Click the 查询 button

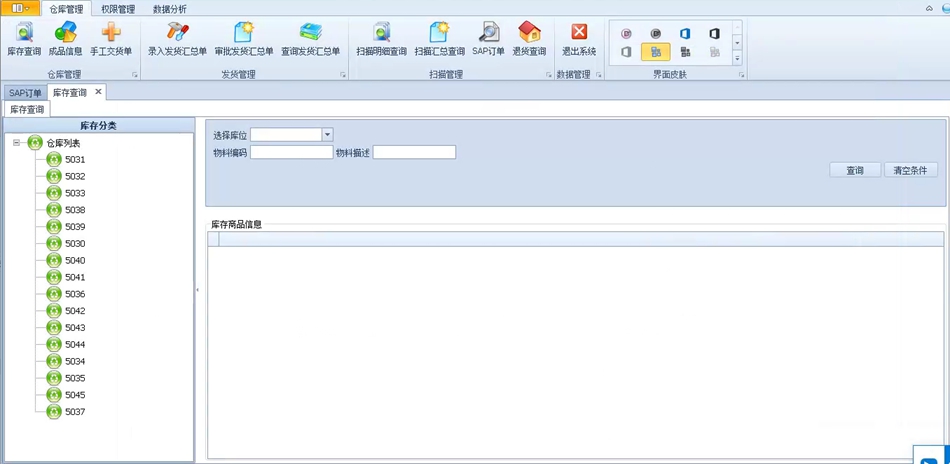(855, 170)
